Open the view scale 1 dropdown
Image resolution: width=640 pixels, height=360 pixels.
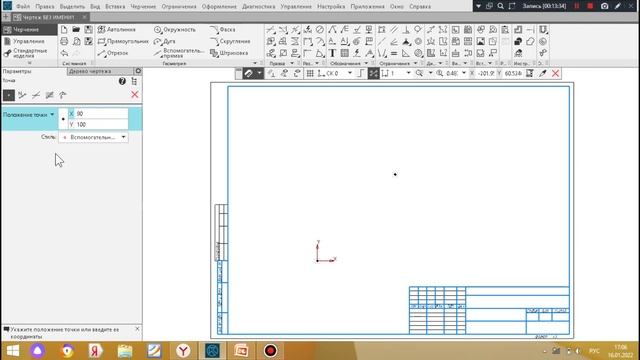tap(408, 73)
